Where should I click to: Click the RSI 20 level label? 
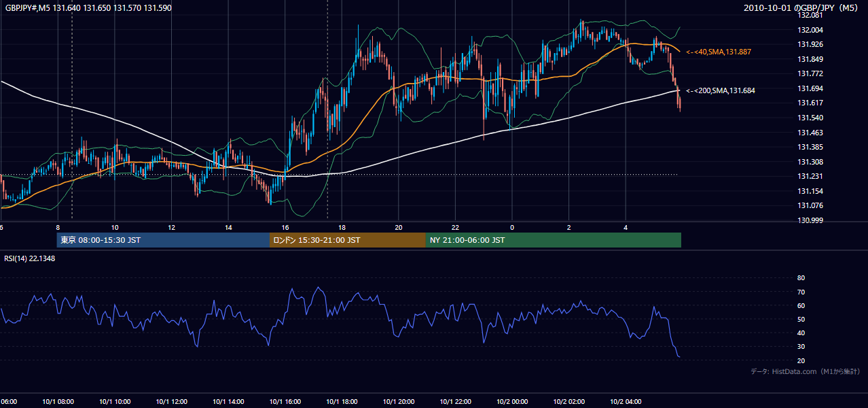click(801, 360)
